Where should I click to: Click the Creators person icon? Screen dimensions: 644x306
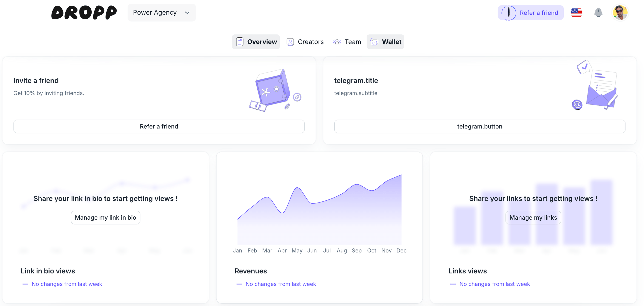coord(290,42)
